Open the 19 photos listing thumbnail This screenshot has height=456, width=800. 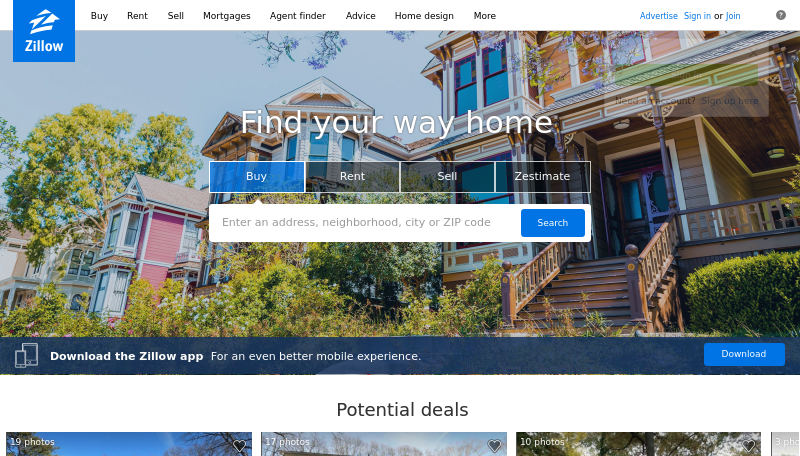click(x=129, y=444)
